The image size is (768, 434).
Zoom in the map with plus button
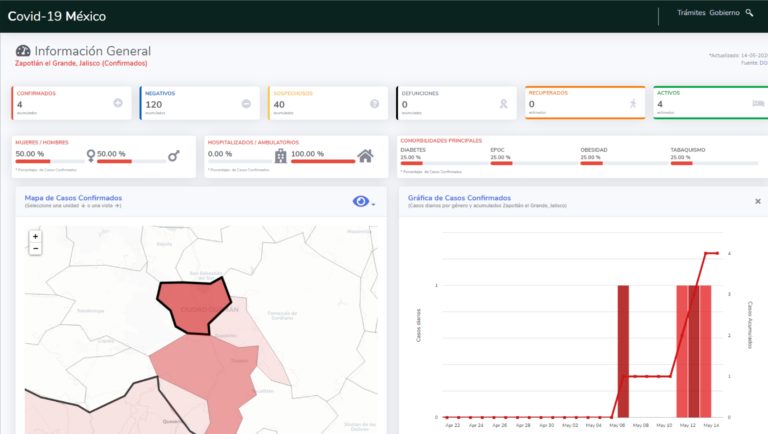coord(36,237)
